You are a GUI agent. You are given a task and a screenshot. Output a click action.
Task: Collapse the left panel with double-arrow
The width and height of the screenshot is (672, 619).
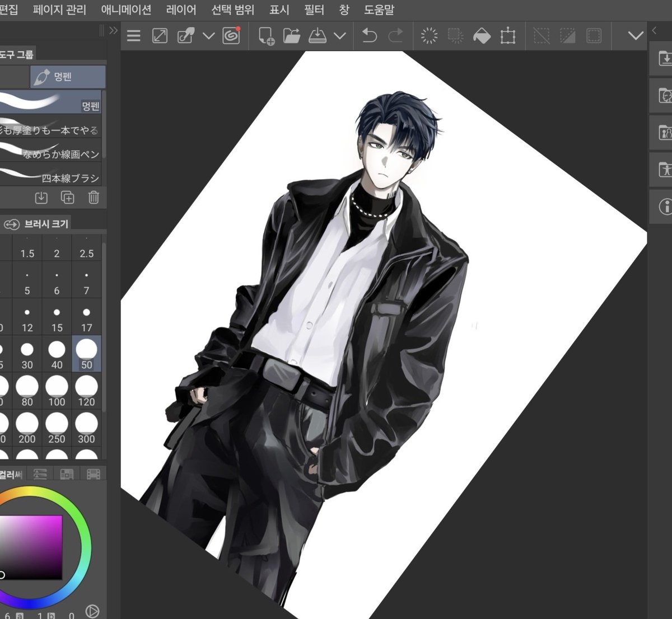[x=113, y=30]
